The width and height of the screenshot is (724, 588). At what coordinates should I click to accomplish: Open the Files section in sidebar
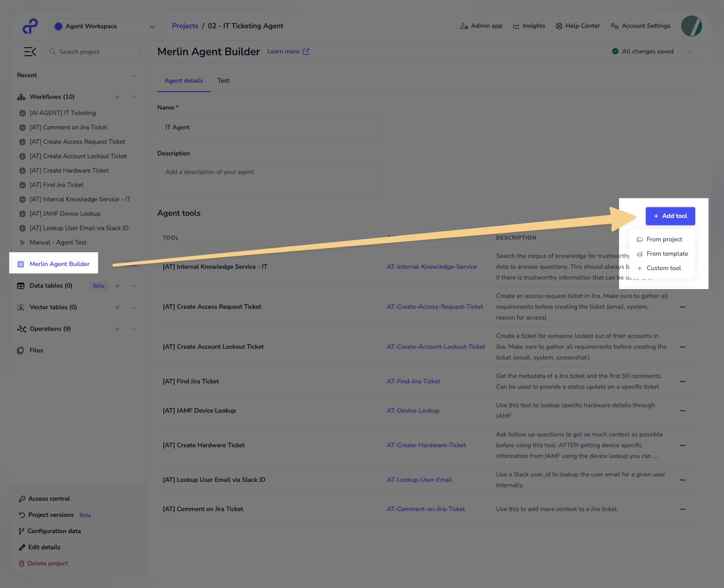click(36, 351)
